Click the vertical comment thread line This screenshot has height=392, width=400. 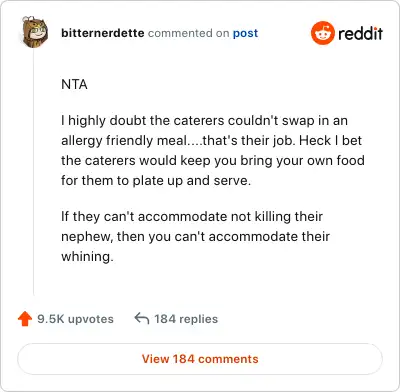click(34, 172)
